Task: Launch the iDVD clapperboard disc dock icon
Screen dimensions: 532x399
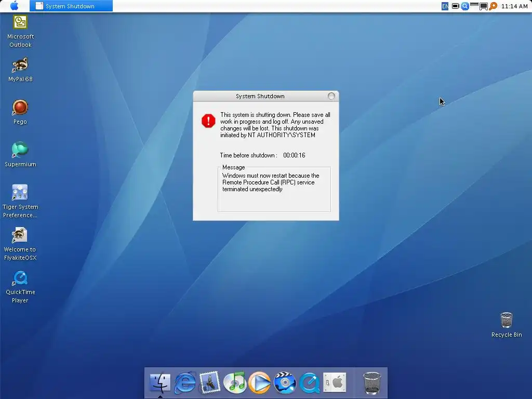Action: 285,383
